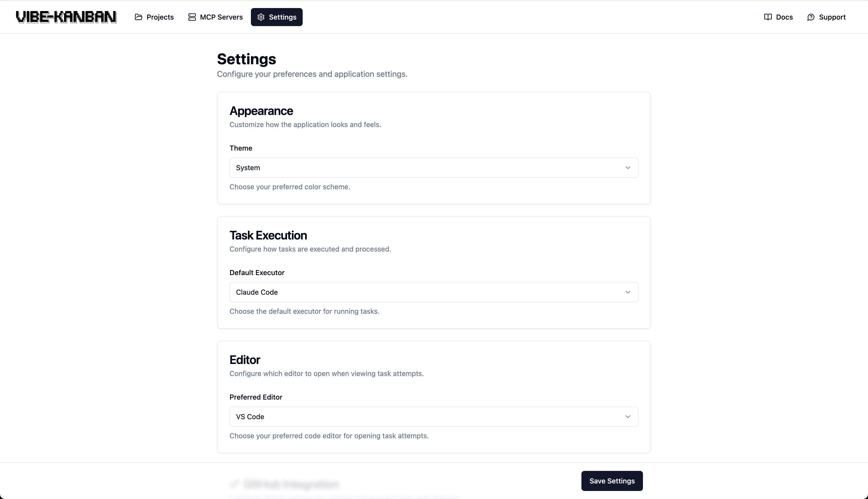This screenshot has width=868, height=499.
Task: Click the chevron arrow on Theme dropdown
Action: (628, 168)
